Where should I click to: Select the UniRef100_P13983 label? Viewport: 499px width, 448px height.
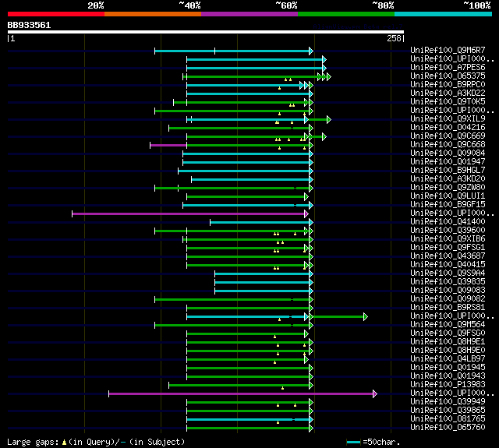pos(448,385)
